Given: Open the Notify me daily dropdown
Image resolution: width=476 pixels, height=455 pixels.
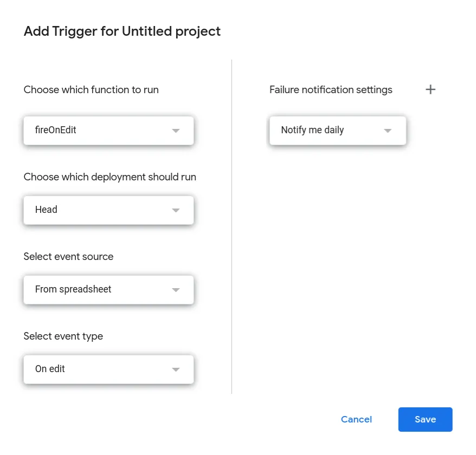Looking at the screenshot, I should tap(337, 131).
